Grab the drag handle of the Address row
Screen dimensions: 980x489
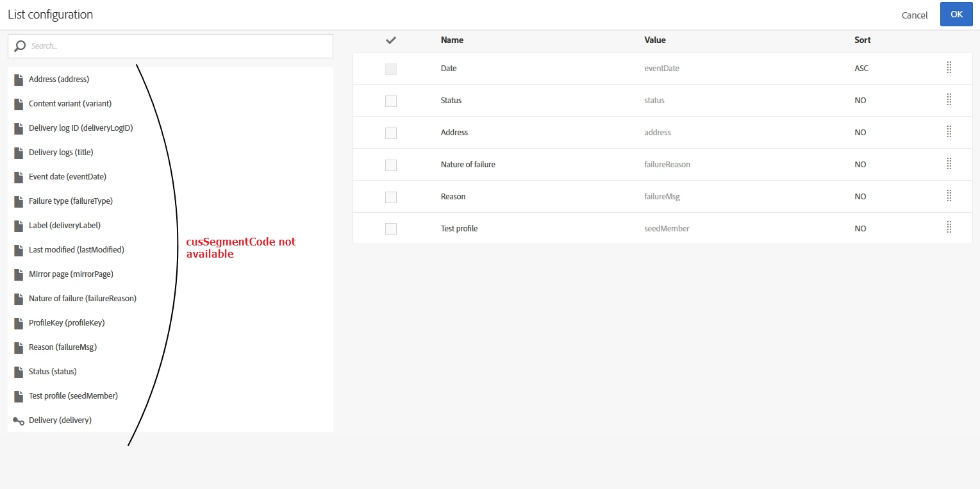point(949,132)
